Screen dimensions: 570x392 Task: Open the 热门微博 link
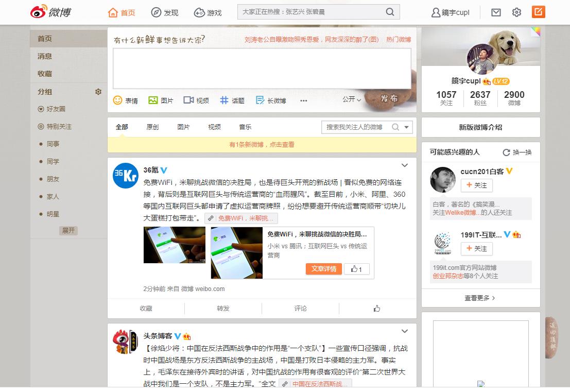[x=399, y=39]
